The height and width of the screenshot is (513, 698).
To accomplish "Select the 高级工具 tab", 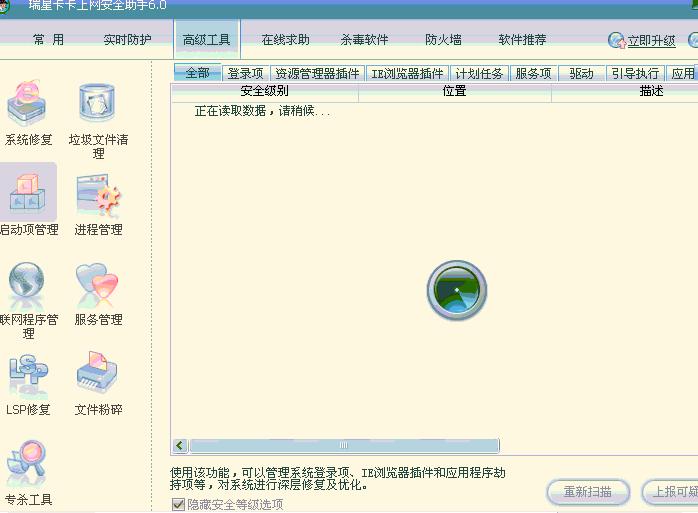I will (207, 40).
